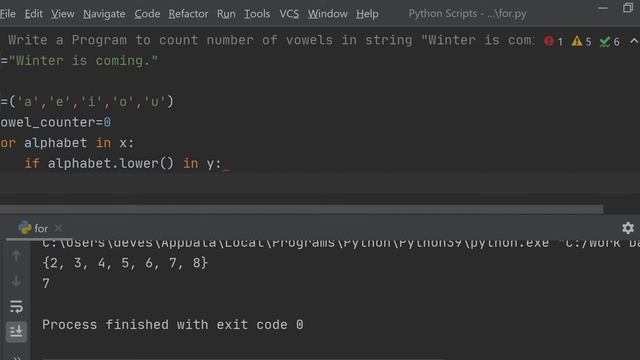This screenshot has height=360, width=640.
Task: Click the yellow warning indicator showing 5
Action: click(581, 41)
